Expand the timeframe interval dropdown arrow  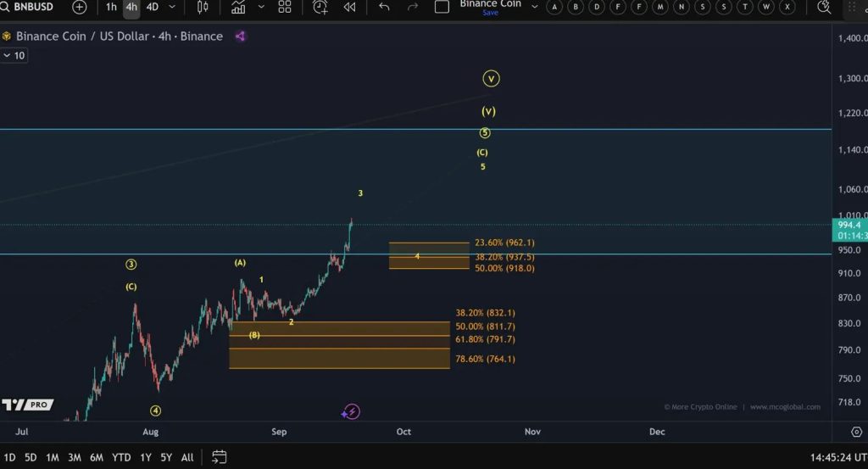(173, 7)
